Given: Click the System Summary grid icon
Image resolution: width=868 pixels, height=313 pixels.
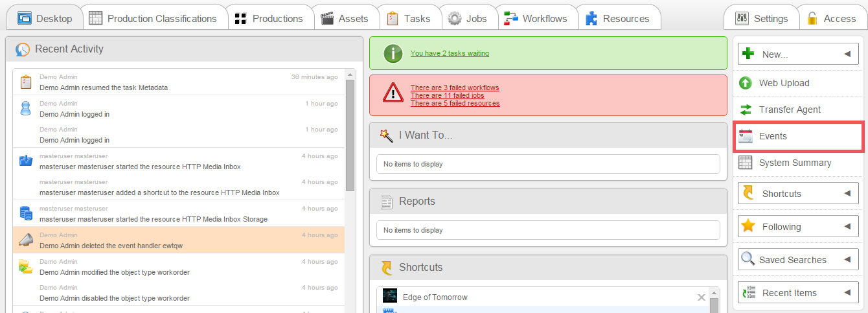Looking at the screenshot, I should 746,163.
